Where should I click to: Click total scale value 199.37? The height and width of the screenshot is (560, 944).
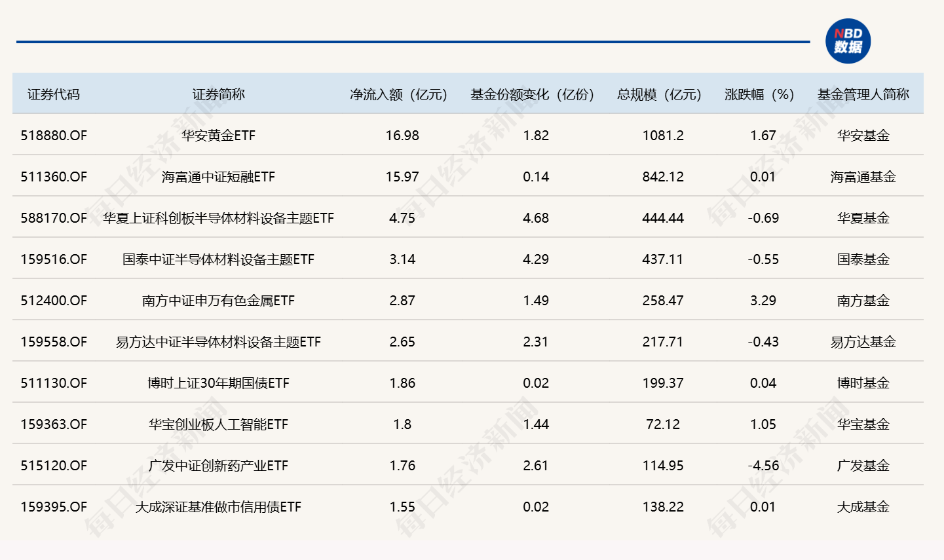point(663,383)
